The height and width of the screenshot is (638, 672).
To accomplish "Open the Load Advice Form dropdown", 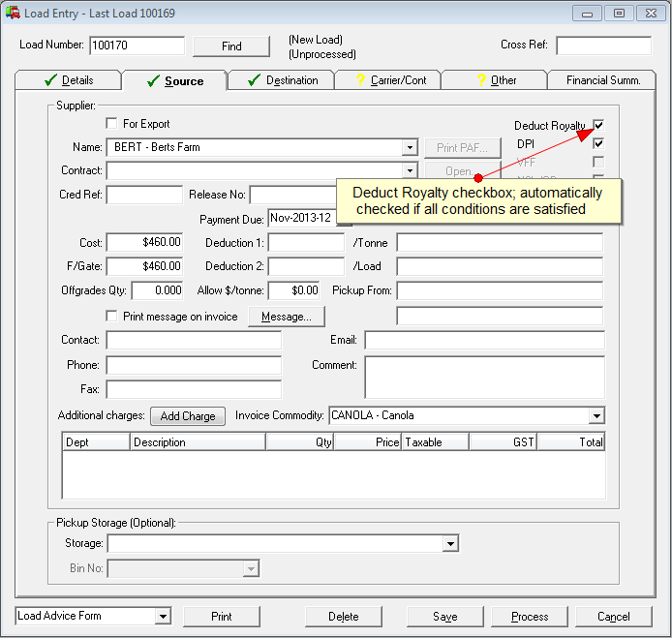I will pyautogui.click(x=163, y=617).
